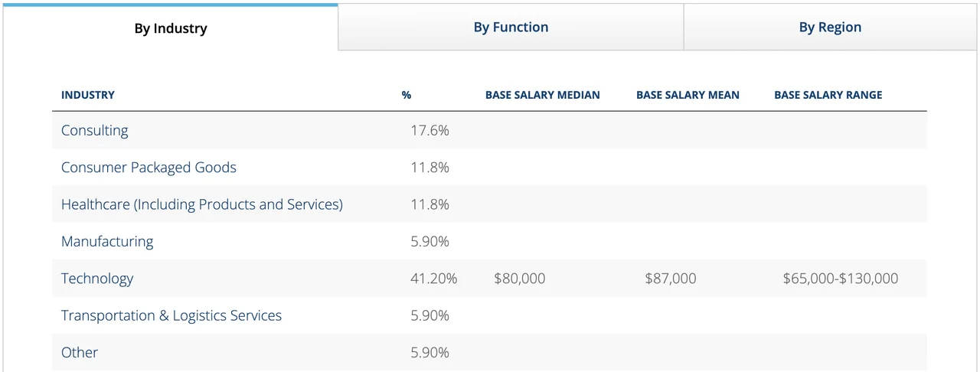Click the BASE SALARY RANGE header

coord(828,95)
